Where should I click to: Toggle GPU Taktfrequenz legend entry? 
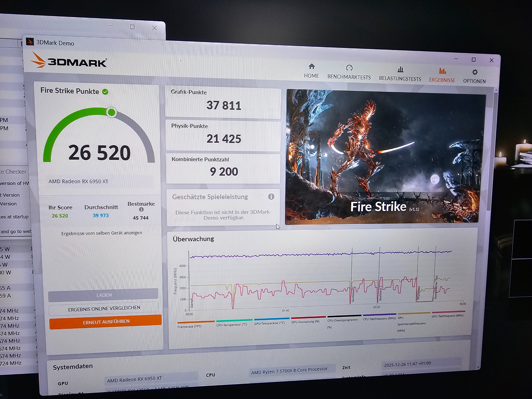click(x=447, y=316)
